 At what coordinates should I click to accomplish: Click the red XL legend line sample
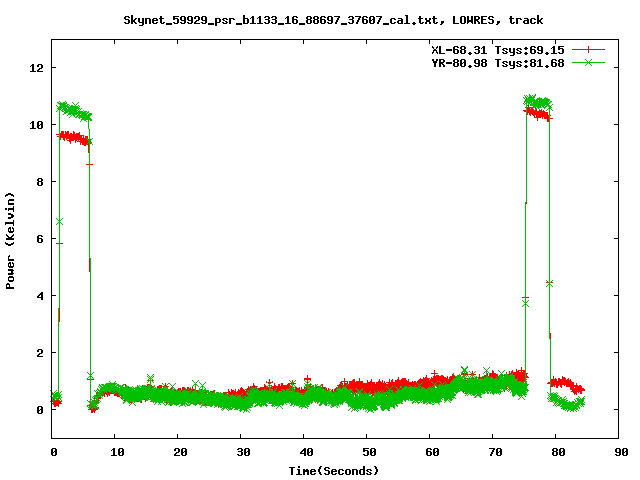[588, 50]
